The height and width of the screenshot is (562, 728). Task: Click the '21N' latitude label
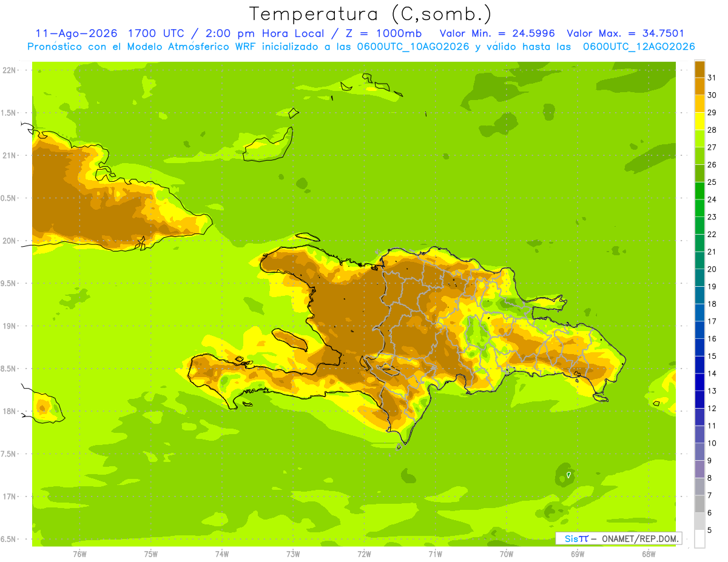pyautogui.click(x=8, y=155)
